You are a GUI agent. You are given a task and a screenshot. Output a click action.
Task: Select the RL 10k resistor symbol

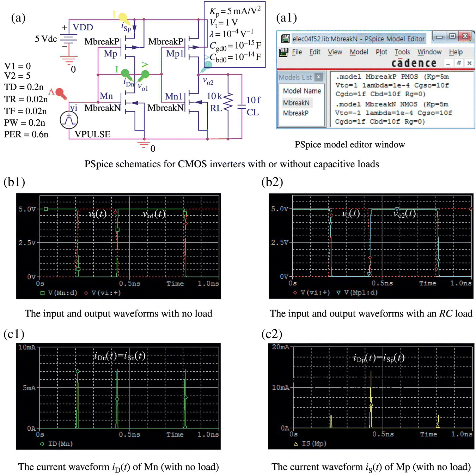(x=228, y=102)
